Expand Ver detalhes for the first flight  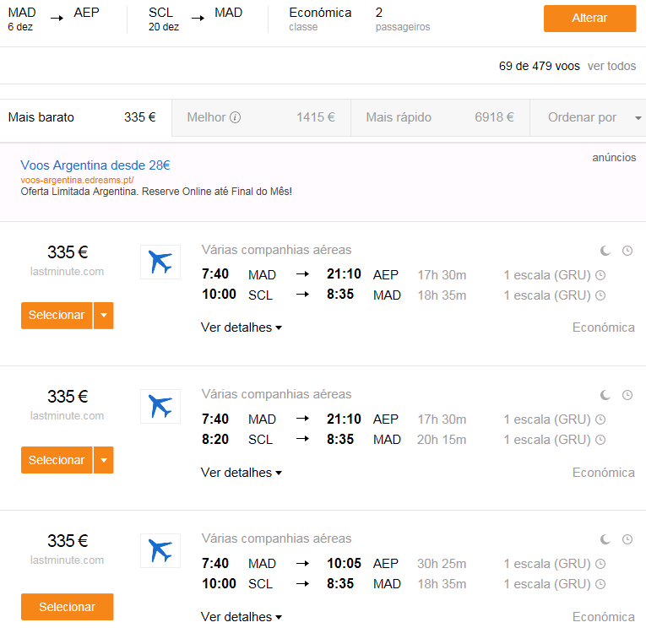click(242, 327)
